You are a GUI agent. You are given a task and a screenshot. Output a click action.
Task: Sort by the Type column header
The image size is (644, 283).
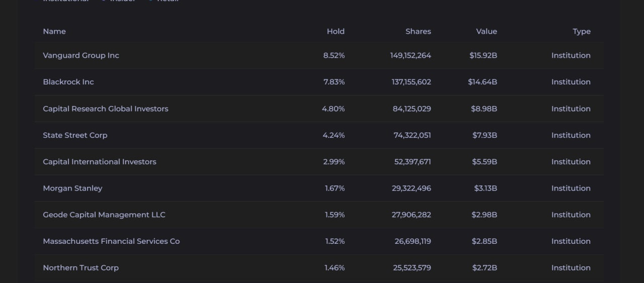point(582,31)
